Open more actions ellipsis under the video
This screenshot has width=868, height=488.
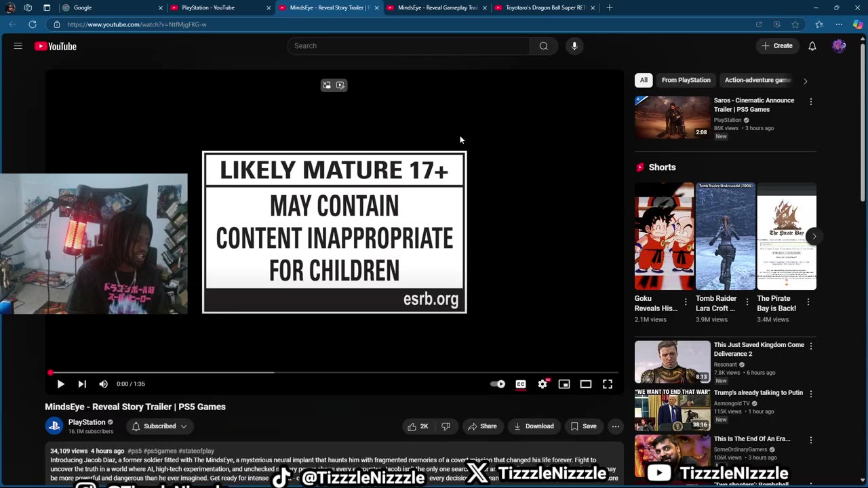[616, 426]
